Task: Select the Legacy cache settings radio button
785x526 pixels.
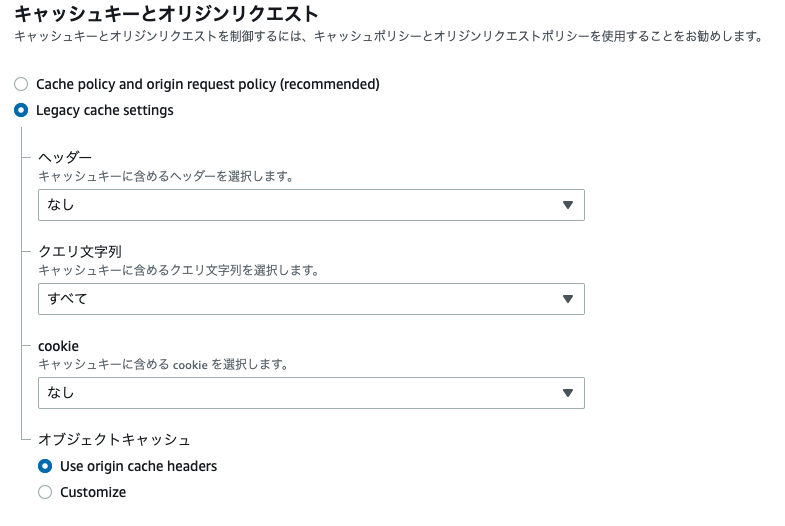Action: pyautogui.click(x=21, y=110)
